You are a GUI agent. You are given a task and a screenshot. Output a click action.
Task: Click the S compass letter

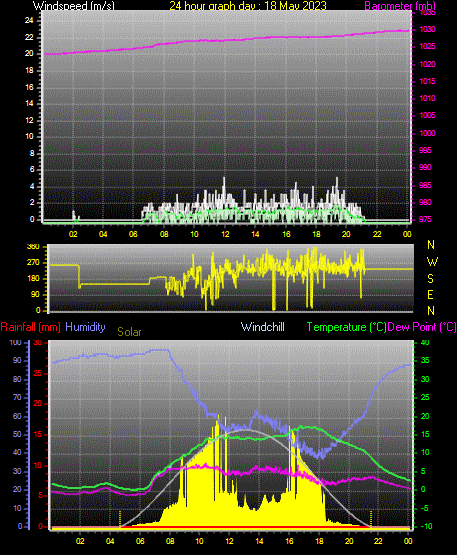click(x=430, y=279)
